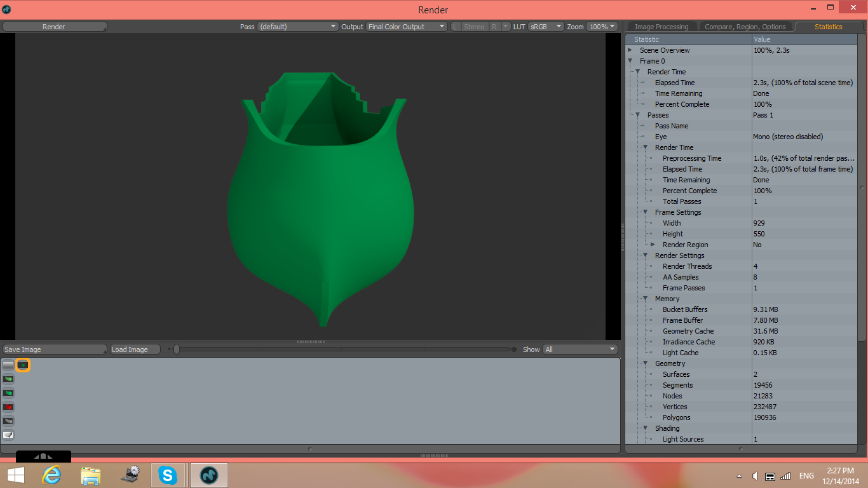
Task: Switch to the Compare, Region, Options tab
Action: 745,27
